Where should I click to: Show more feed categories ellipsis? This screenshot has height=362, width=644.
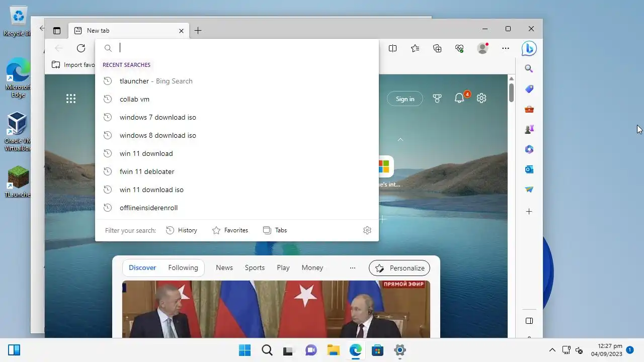coord(353,268)
